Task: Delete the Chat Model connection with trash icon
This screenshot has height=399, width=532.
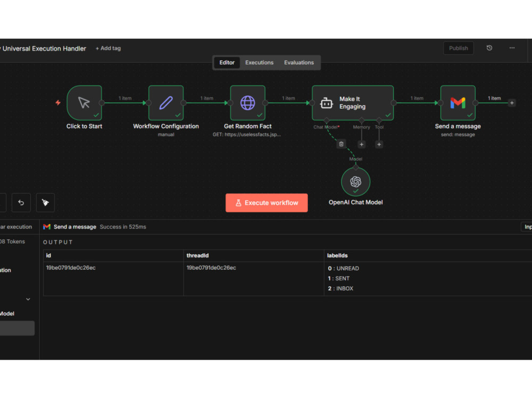Action: coord(342,144)
